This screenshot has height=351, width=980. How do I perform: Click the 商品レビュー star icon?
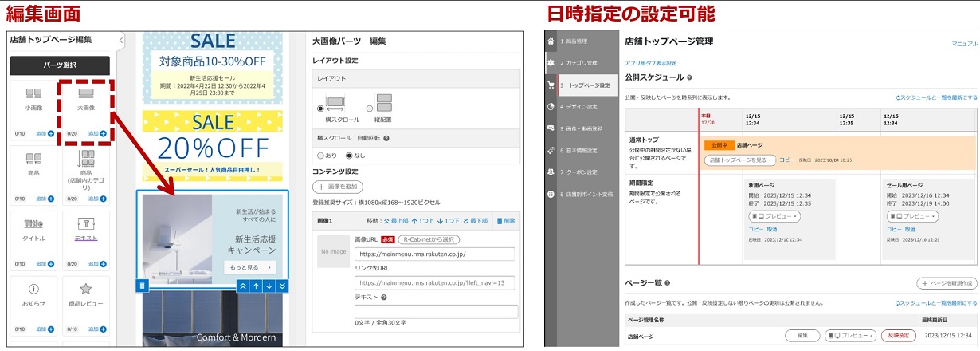click(x=85, y=289)
